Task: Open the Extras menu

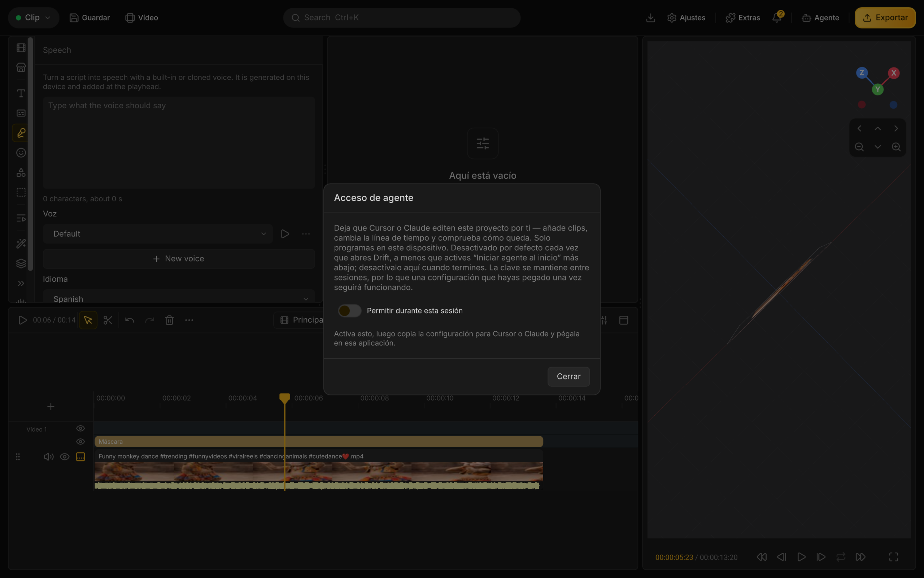Action: click(x=743, y=18)
